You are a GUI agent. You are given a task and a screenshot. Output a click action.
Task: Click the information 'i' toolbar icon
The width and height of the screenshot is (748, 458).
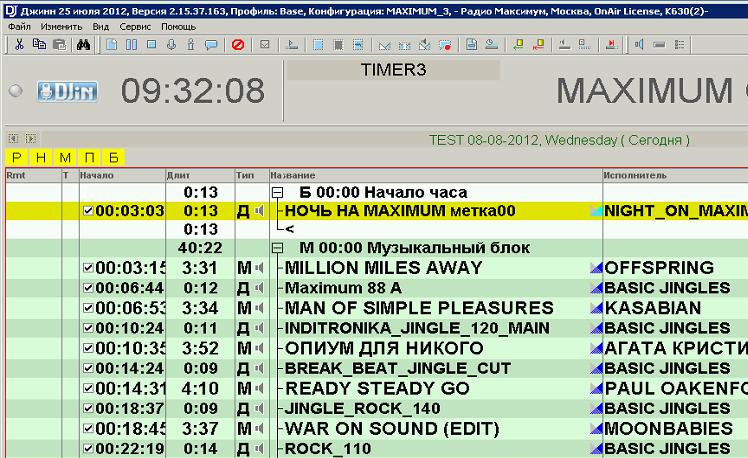(x=191, y=45)
